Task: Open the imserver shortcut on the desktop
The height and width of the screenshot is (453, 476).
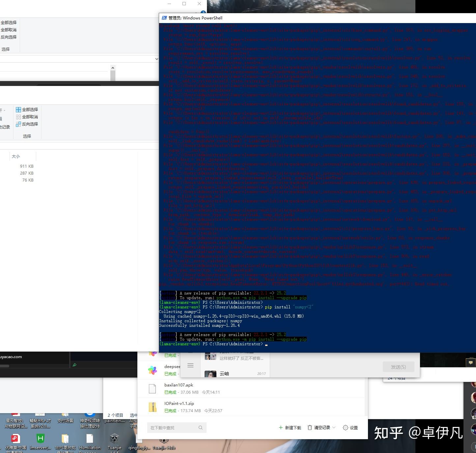Action: pyautogui.click(x=40, y=438)
